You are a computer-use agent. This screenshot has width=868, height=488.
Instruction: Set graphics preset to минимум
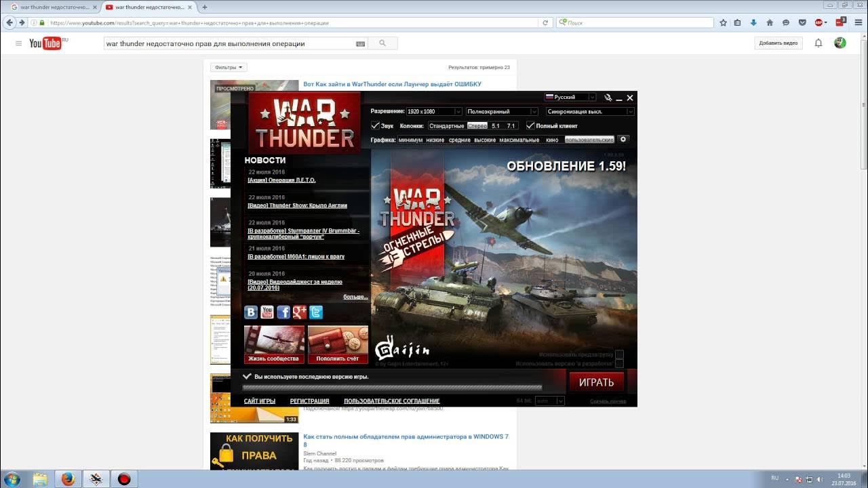pyautogui.click(x=410, y=140)
